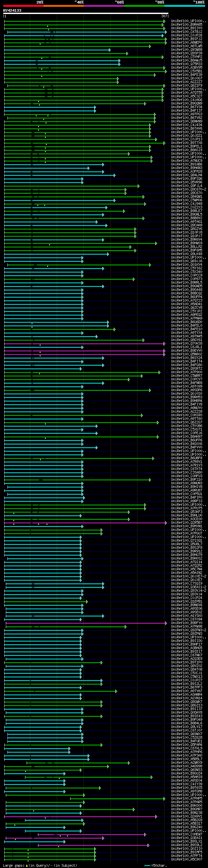
Task: Open the entry UniRef100_A7P900
Action: tap(187, 372)
